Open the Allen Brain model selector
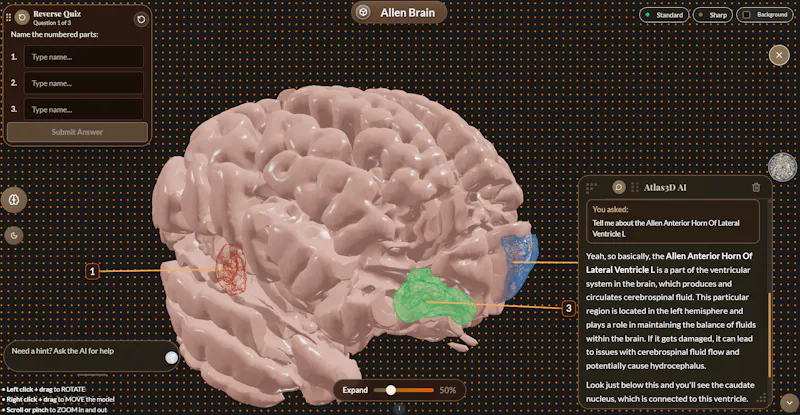800x415 pixels. [x=399, y=13]
